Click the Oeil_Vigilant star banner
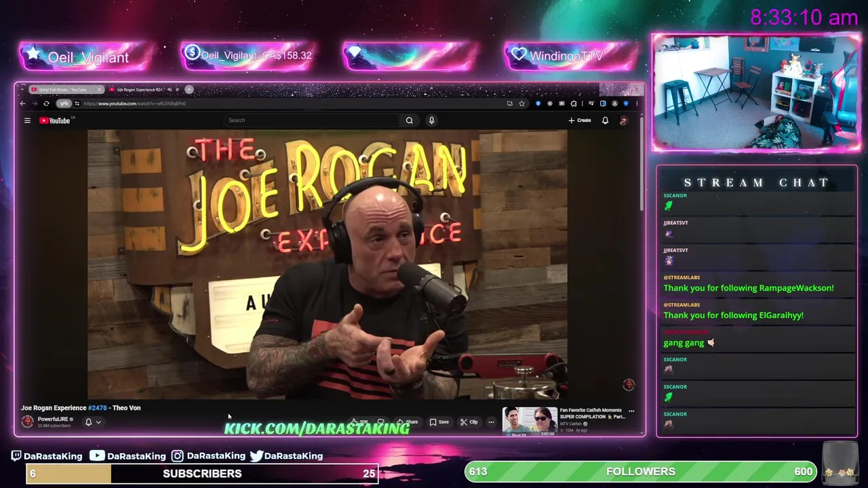868x488 pixels. [87, 56]
